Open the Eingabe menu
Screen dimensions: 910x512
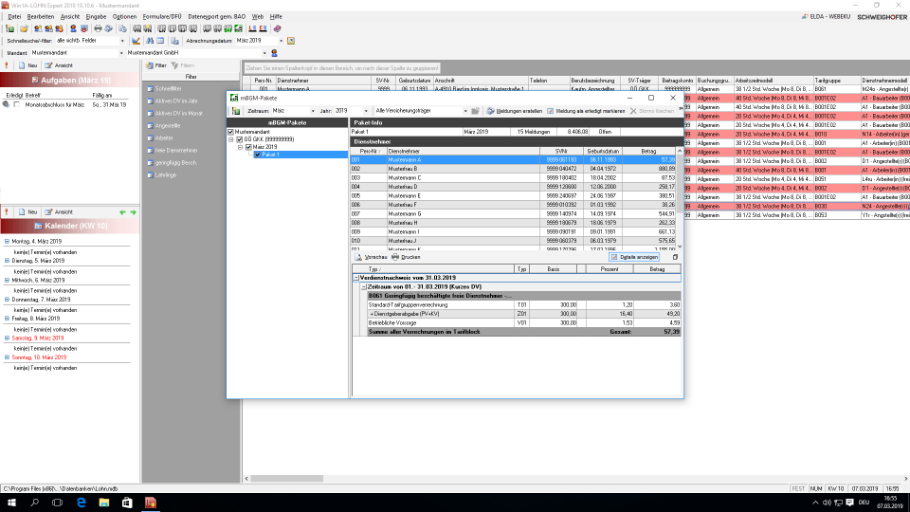point(96,17)
